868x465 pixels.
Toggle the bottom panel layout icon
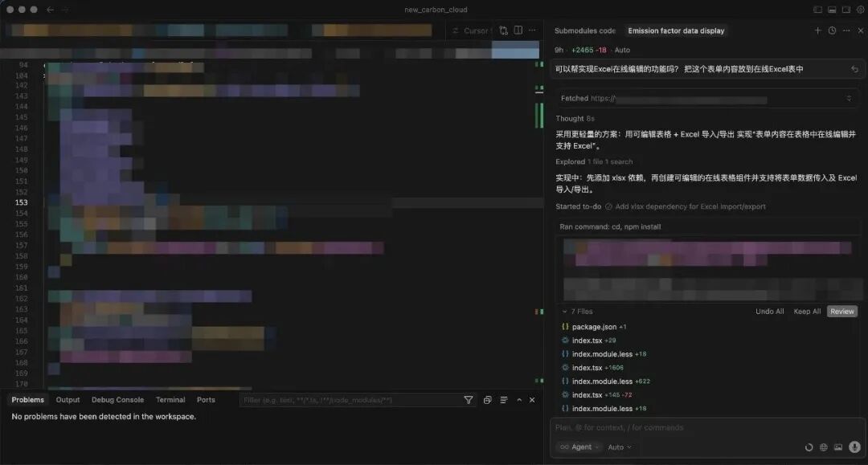point(832,10)
